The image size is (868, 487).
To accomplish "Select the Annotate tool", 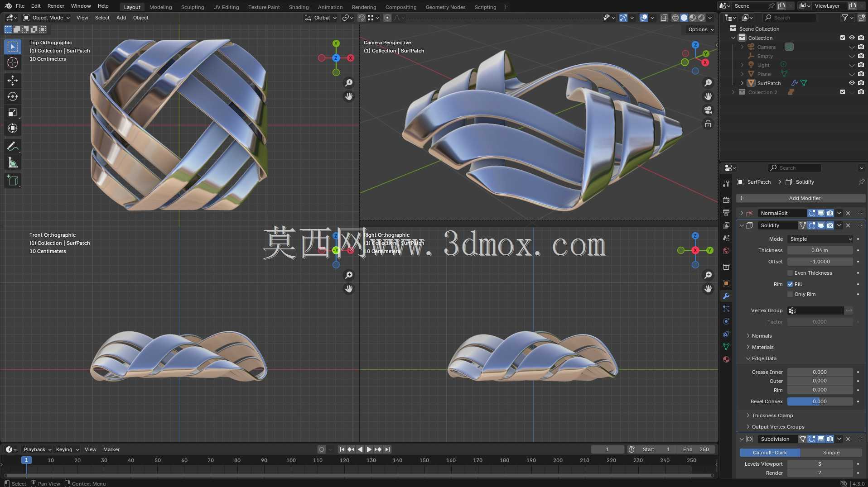I will coord(13,146).
